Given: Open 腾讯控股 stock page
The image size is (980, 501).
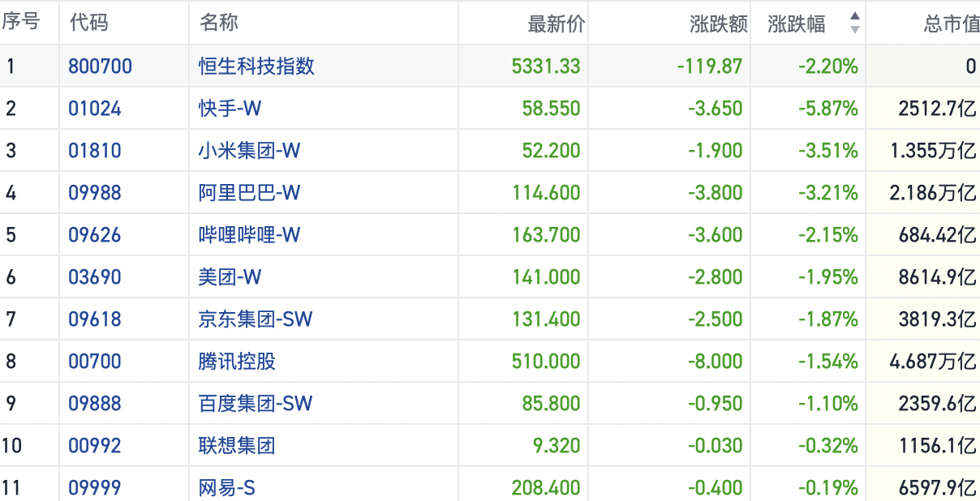Looking at the screenshot, I should coord(237,361).
